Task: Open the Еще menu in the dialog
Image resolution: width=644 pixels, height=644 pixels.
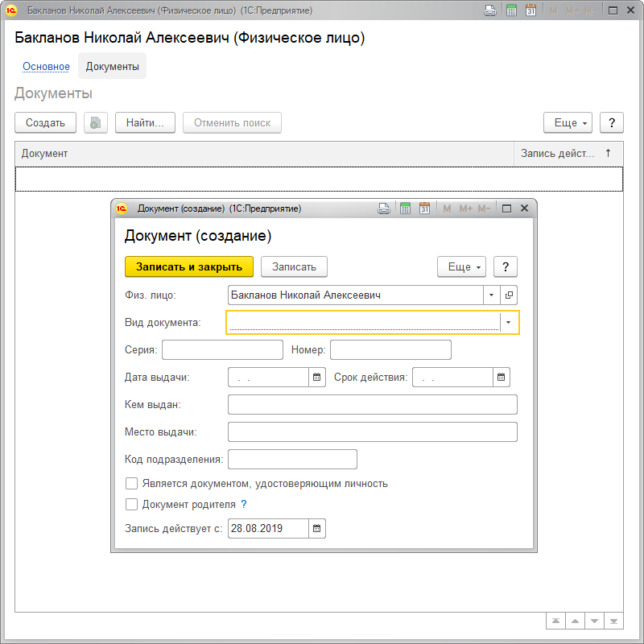Action: coord(461,267)
